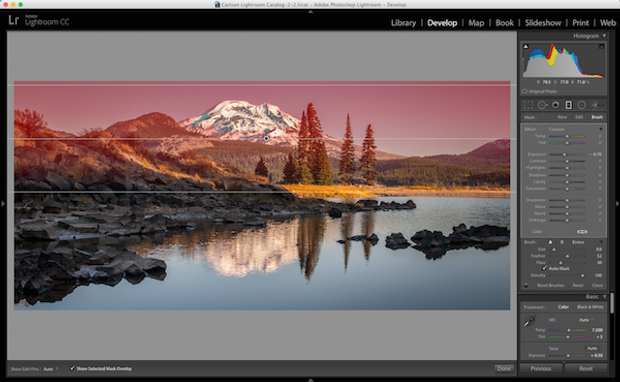Set Treatment to Color
This screenshot has height=382, width=620.
(563, 307)
